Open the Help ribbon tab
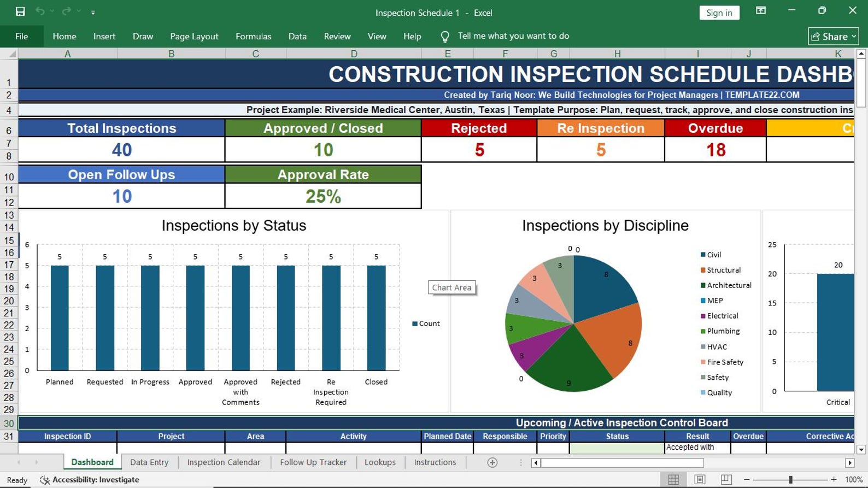This screenshot has height=488, width=868. [412, 36]
